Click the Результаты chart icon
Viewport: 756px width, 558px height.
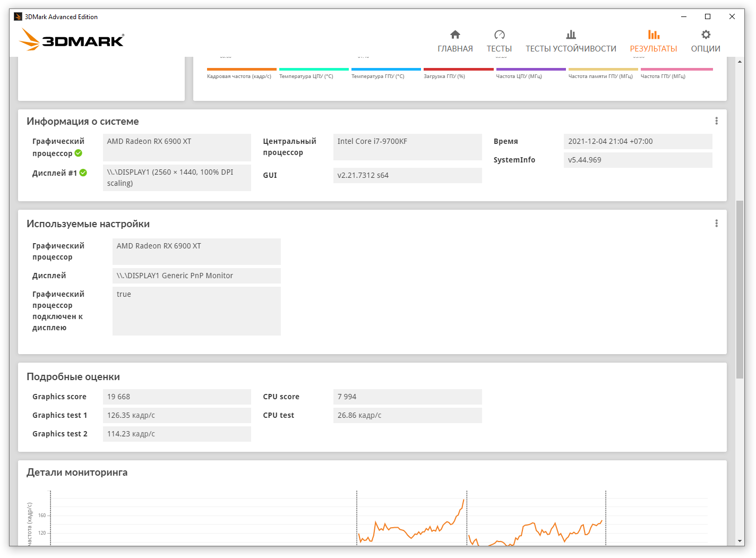point(654,35)
